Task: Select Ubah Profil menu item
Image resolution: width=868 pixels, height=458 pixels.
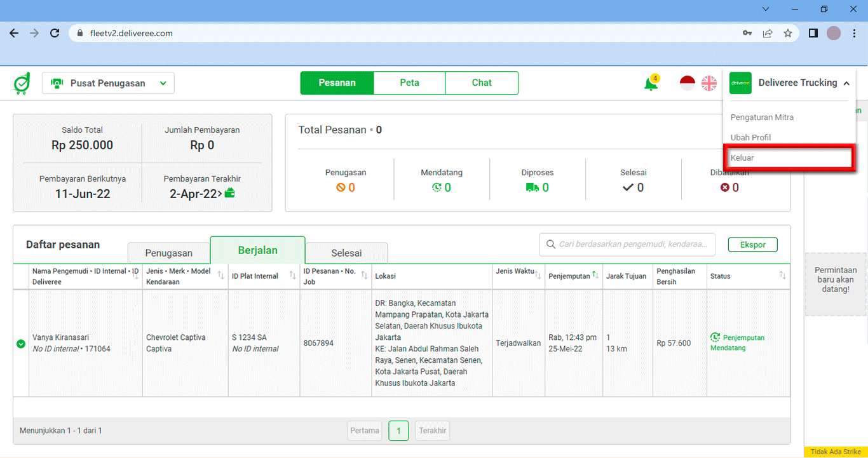Action: tap(750, 138)
